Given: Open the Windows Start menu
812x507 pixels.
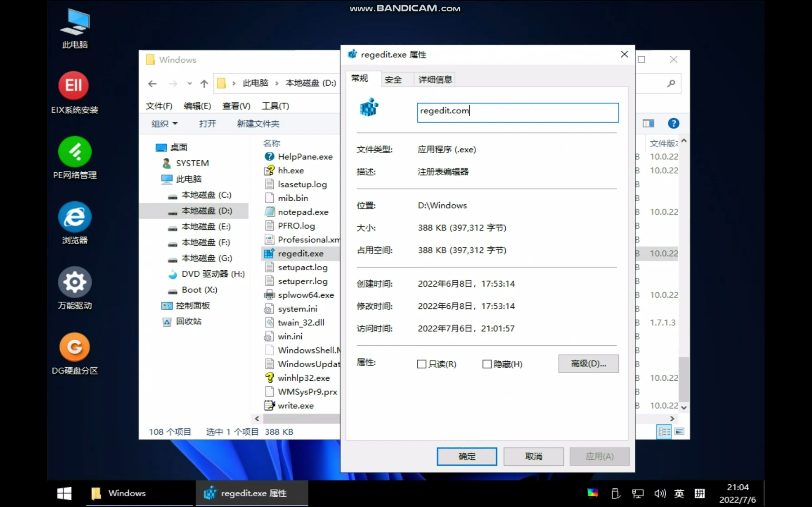Looking at the screenshot, I should coord(64,493).
